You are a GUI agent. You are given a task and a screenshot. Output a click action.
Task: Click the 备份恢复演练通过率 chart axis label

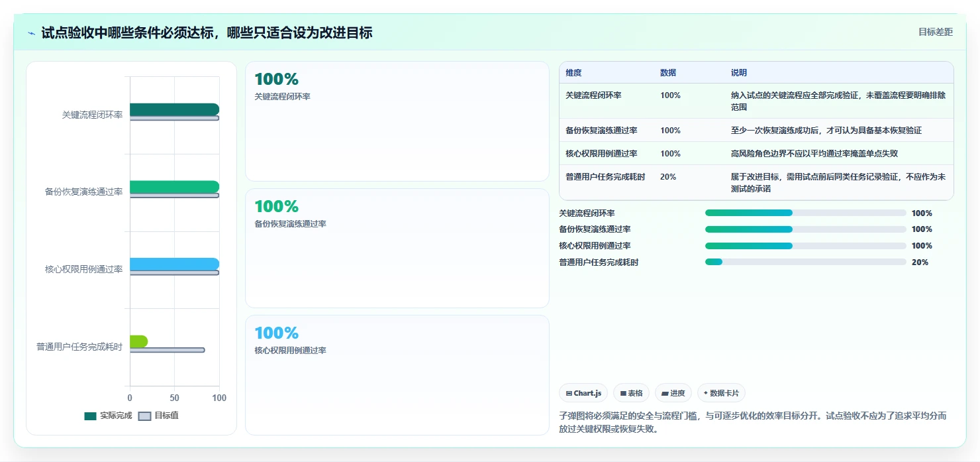point(84,192)
